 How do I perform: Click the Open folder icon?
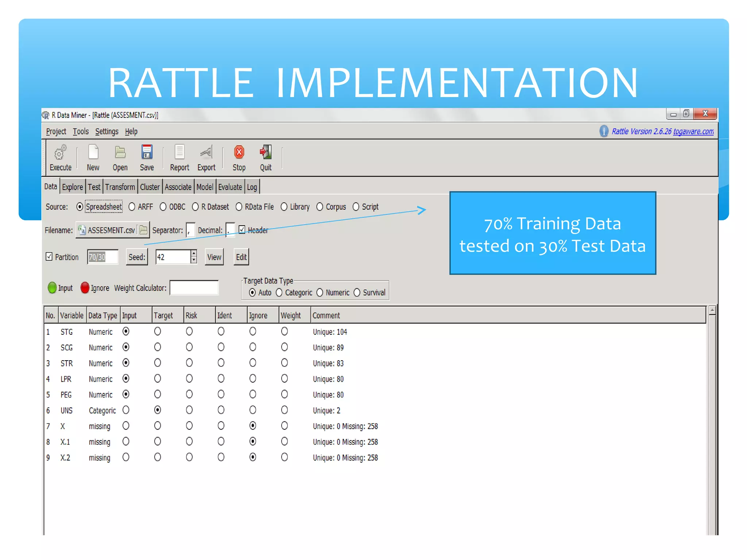120,152
